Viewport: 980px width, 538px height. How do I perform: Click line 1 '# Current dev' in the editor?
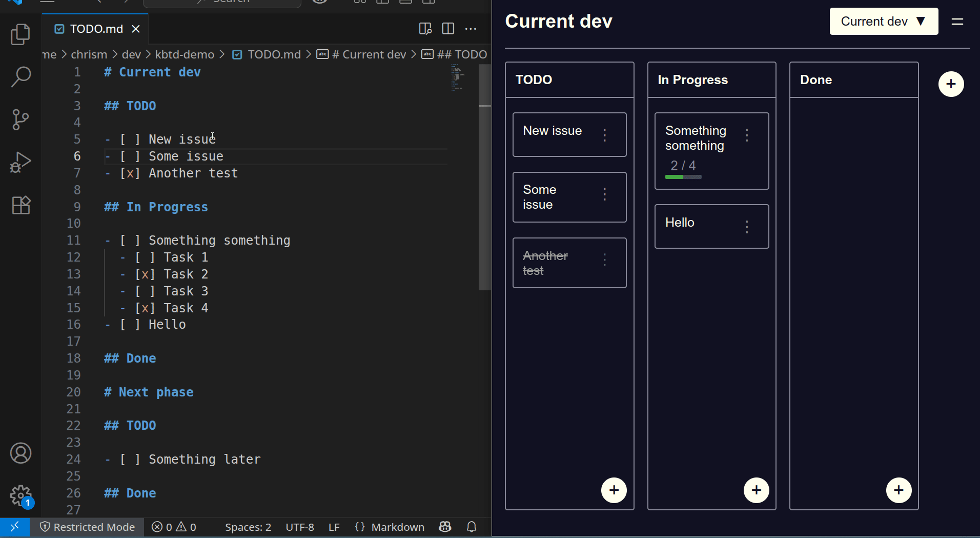pyautogui.click(x=152, y=72)
